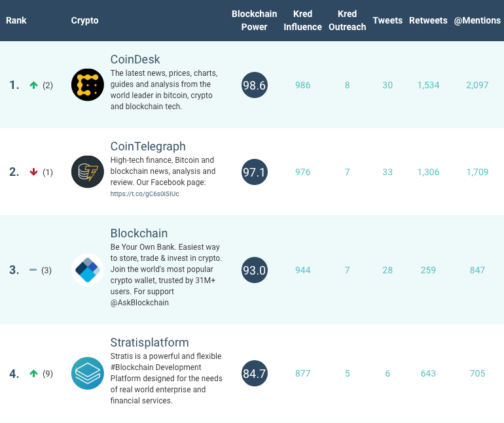Click the CoinDesk logo icon
504x423 pixels.
click(x=88, y=85)
